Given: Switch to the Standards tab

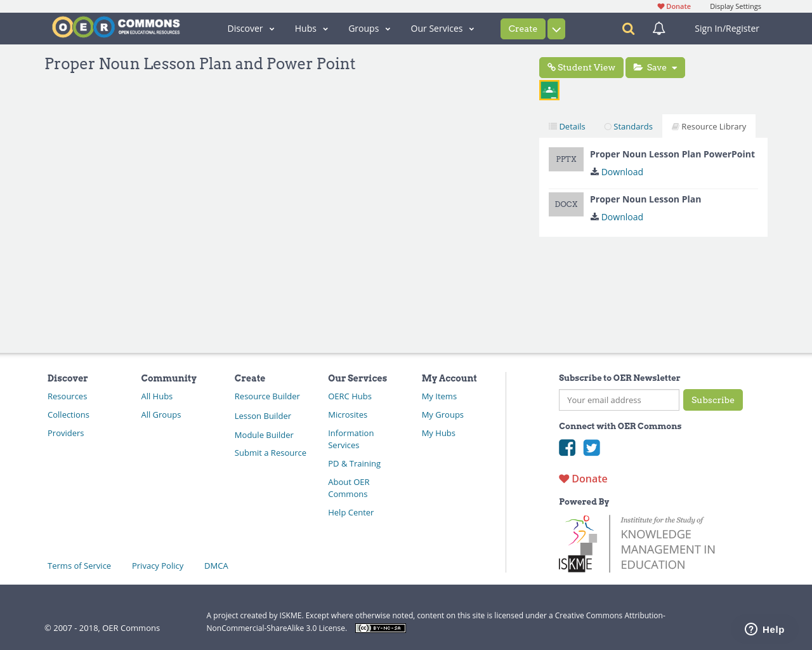Looking at the screenshot, I should (x=628, y=126).
